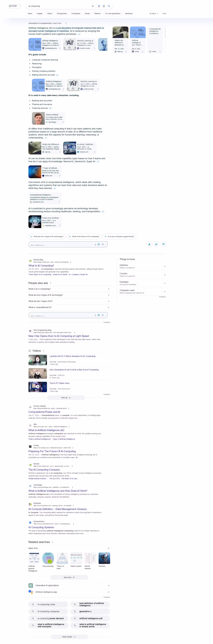Open People also ask options menu
Image resolution: width=213 pixels, height=644 pixels.
51,283
